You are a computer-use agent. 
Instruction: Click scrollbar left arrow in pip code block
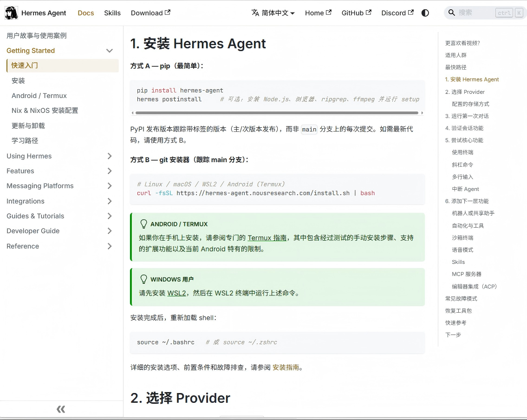point(132,113)
